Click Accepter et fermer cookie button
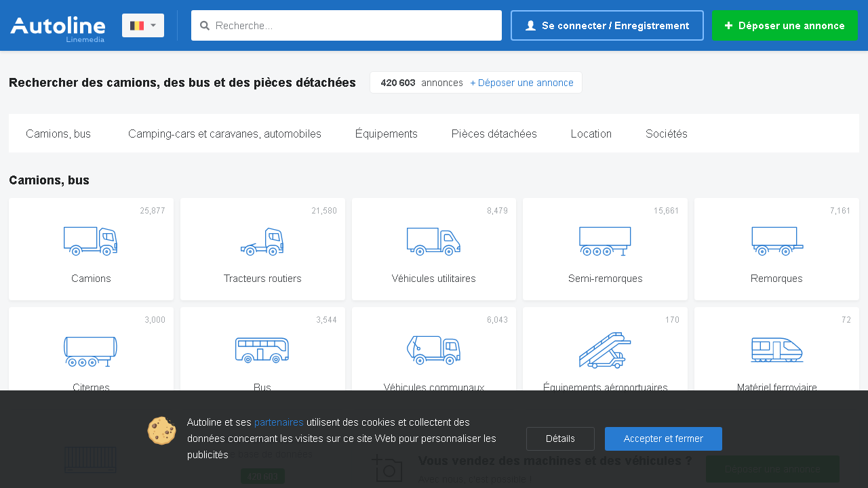The image size is (868, 488). coord(663,439)
